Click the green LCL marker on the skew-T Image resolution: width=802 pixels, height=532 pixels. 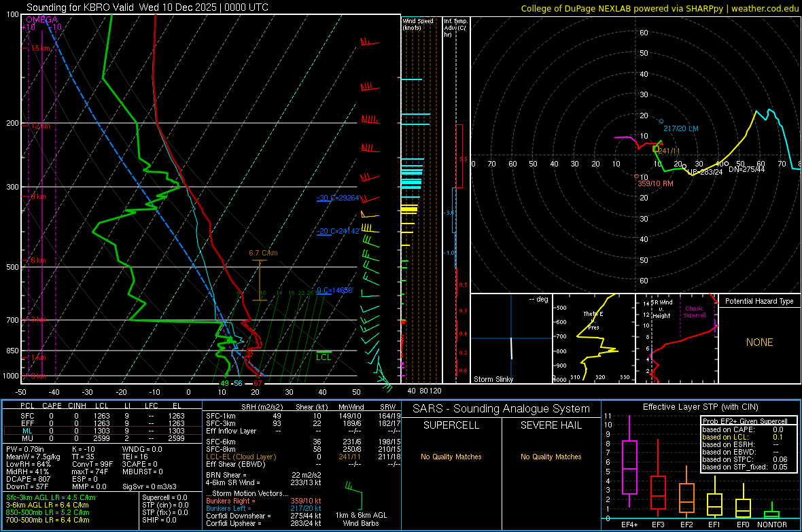point(324,357)
